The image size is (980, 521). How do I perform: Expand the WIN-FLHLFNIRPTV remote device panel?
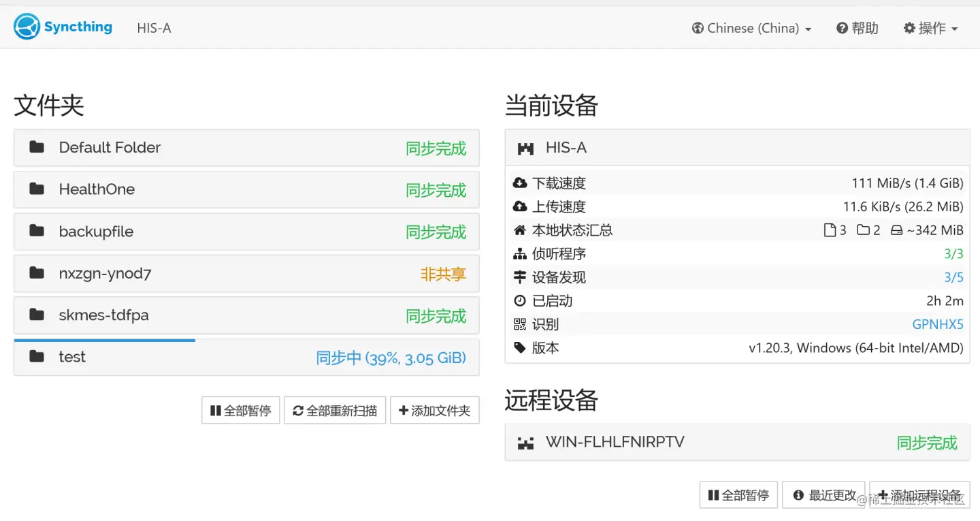coord(737,443)
